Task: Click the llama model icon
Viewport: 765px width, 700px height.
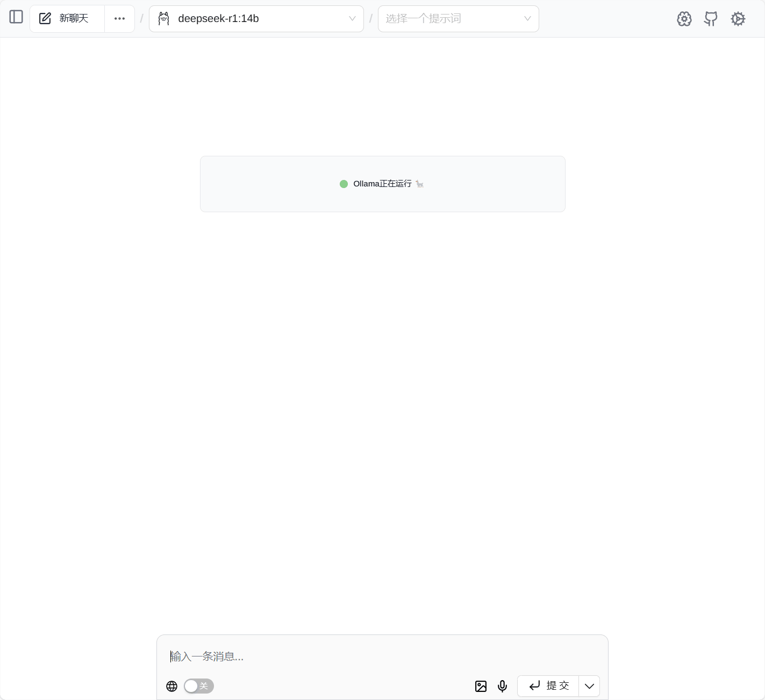Action: pyautogui.click(x=164, y=19)
